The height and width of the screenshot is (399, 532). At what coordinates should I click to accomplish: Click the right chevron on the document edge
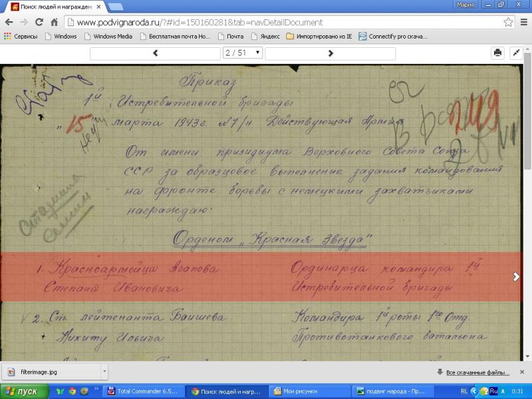[x=517, y=277]
